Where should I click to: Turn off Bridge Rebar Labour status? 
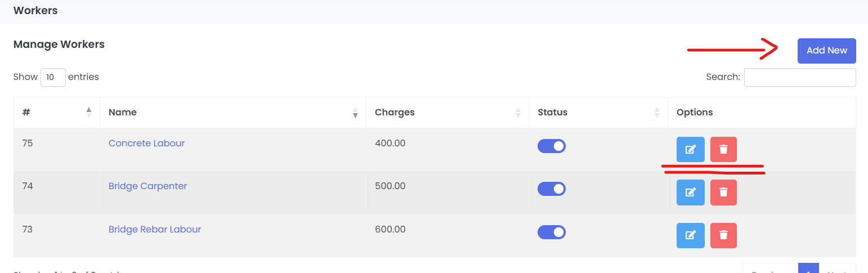pos(552,232)
